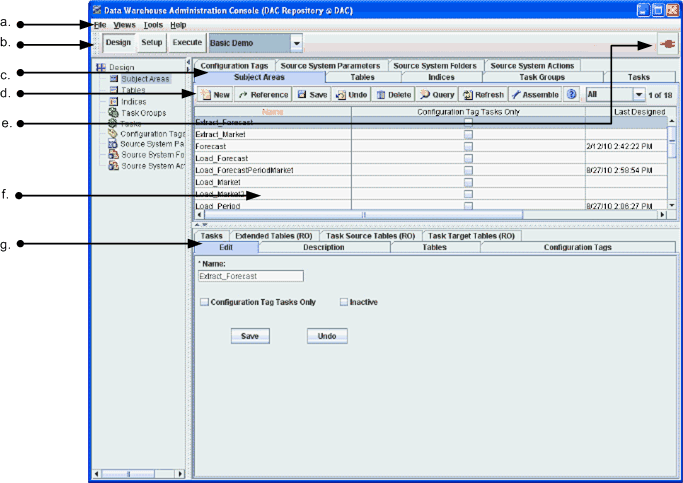Click the Name text field in Edit form
Viewport: 683px width, 483px height.
pyautogui.click(x=251, y=276)
